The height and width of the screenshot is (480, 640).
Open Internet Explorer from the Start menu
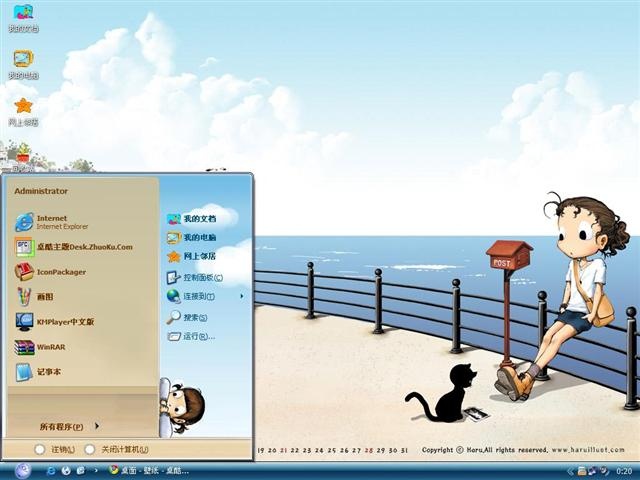click(52, 222)
